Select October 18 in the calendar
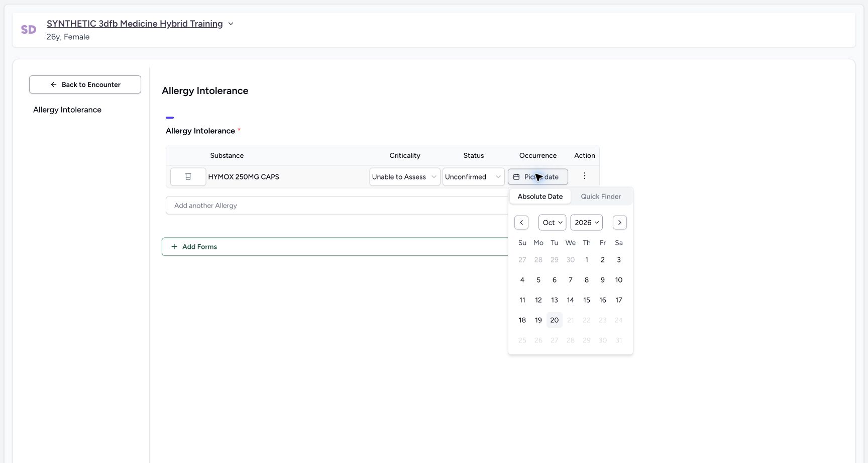The height and width of the screenshot is (463, 868). coord(522,320)
